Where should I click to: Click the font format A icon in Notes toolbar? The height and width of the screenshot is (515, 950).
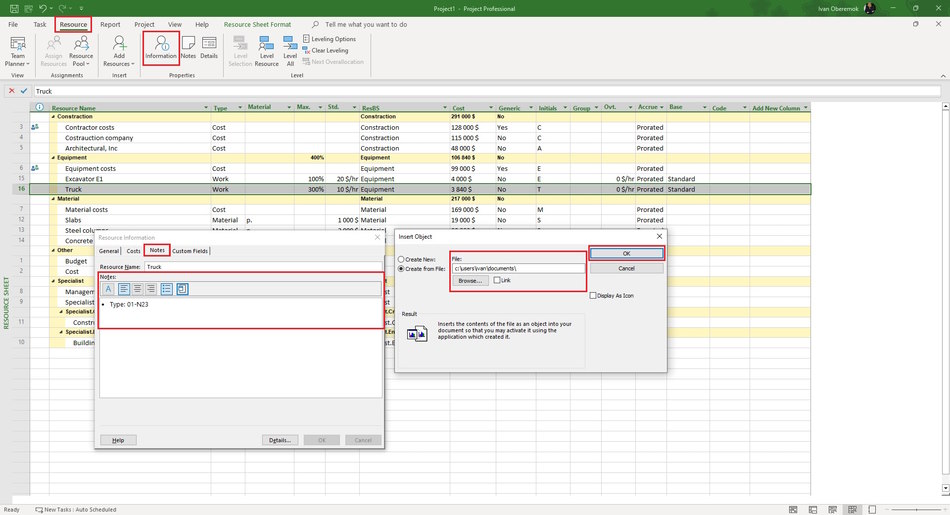coord(108,289)
